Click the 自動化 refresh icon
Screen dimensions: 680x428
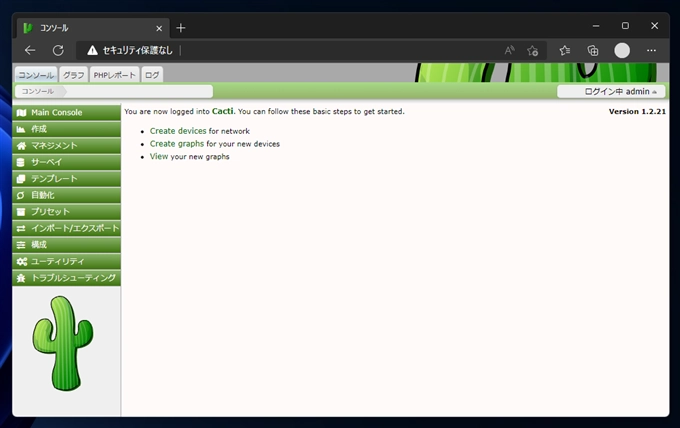tap(20, 195)
